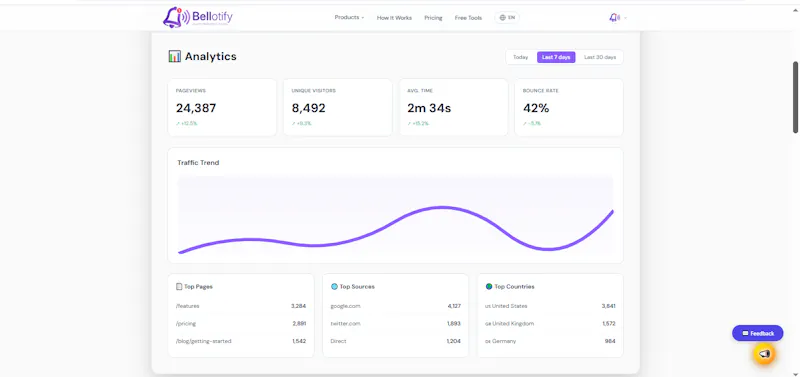
Task: Click the /features page row
Action: 241,306
